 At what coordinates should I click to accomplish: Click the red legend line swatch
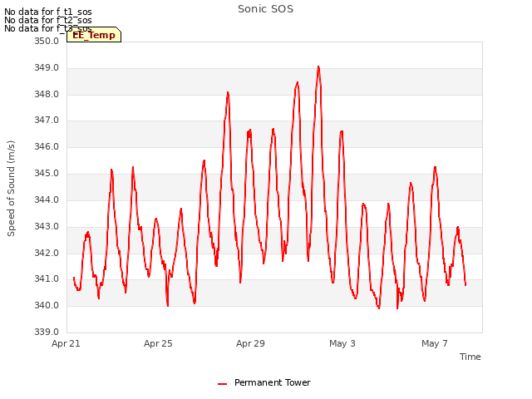222,384
